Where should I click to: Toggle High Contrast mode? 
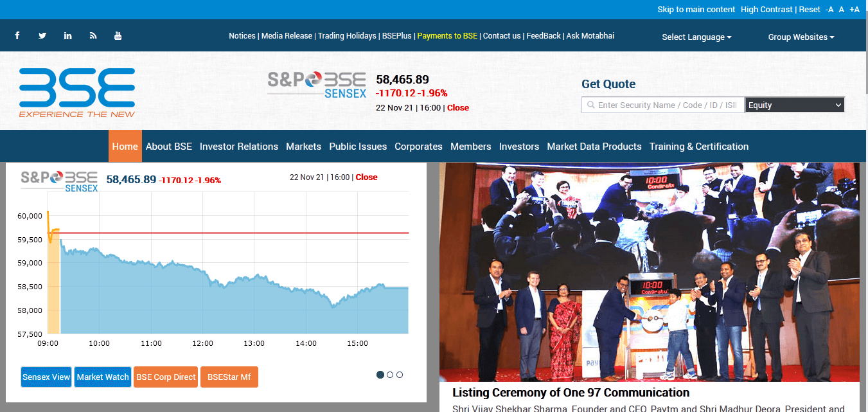coord(766,9)
